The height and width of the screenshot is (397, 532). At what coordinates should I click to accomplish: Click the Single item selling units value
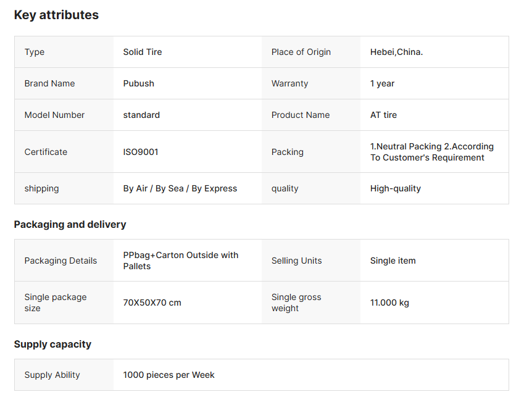(393, 261)
